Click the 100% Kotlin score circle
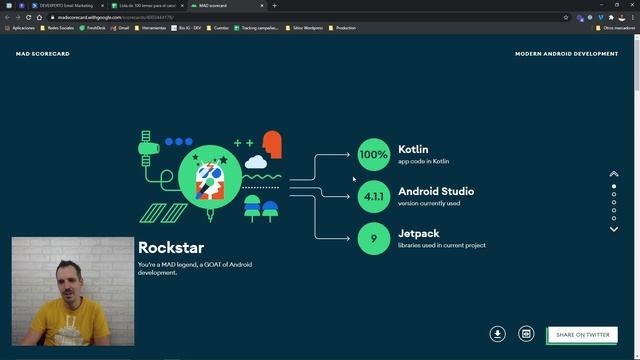Screen dimensions: 640x360 [373, 155]
